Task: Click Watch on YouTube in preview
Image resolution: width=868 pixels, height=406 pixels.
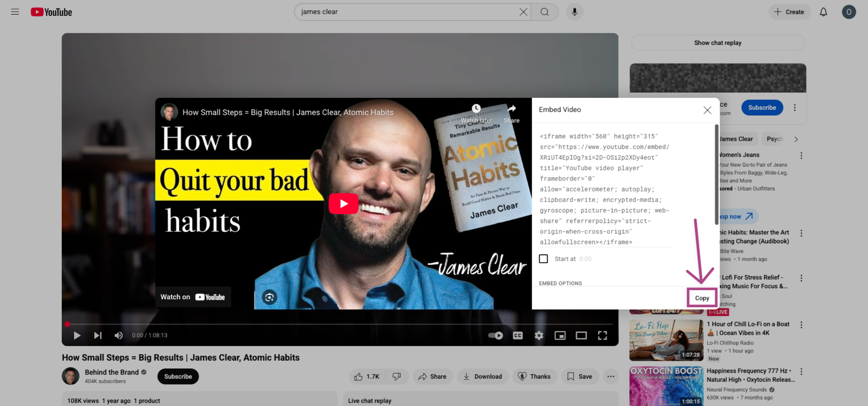Action: click(193, 297)
